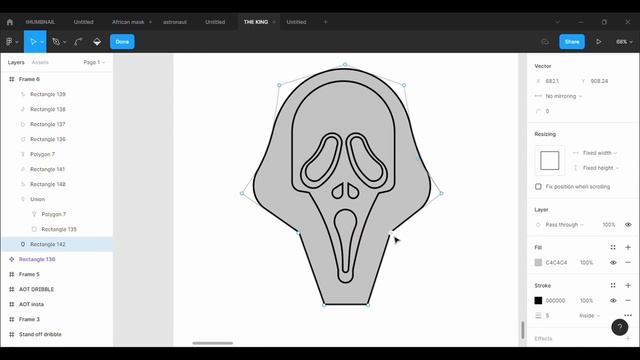This screenshot has width=640, height=360.
Task: Start the prototype presentation play icon
Action: 598,42
